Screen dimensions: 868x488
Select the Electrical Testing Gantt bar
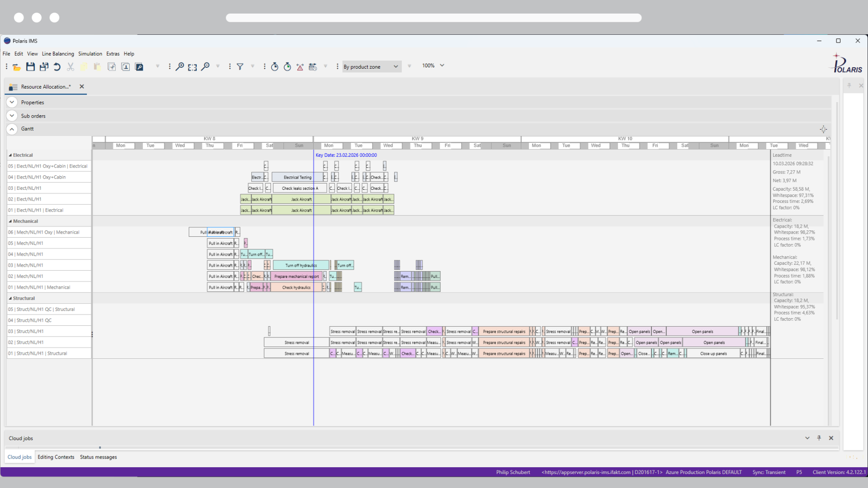[297, 177]
